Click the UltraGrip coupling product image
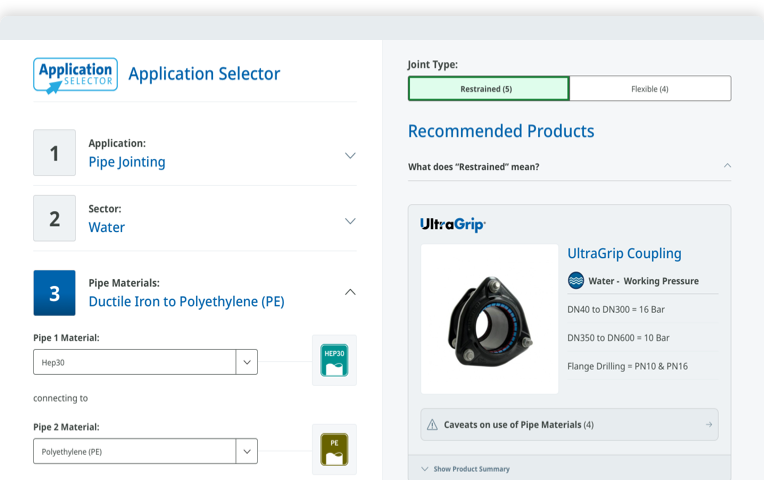 click(490, 319)
